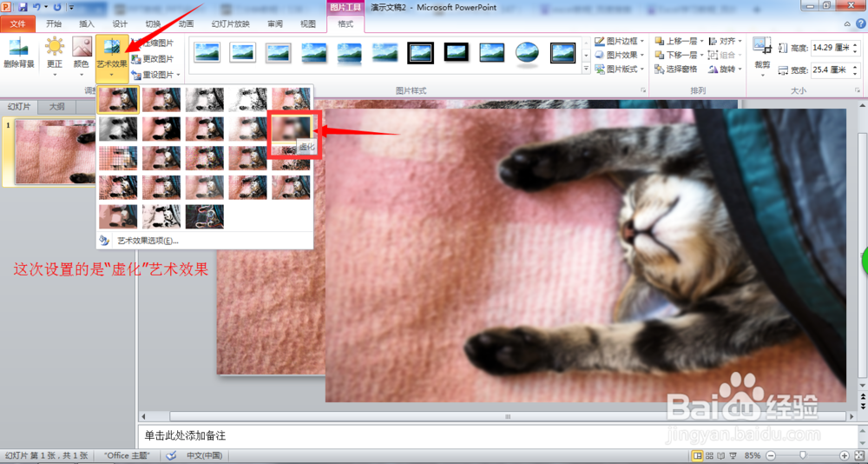Increase the picture height with the up stepper
Image resolution: width=868 pixels, height=464 pixels.
853,44
